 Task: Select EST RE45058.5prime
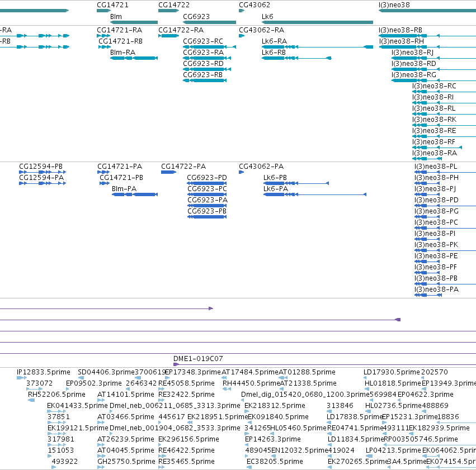186,383
